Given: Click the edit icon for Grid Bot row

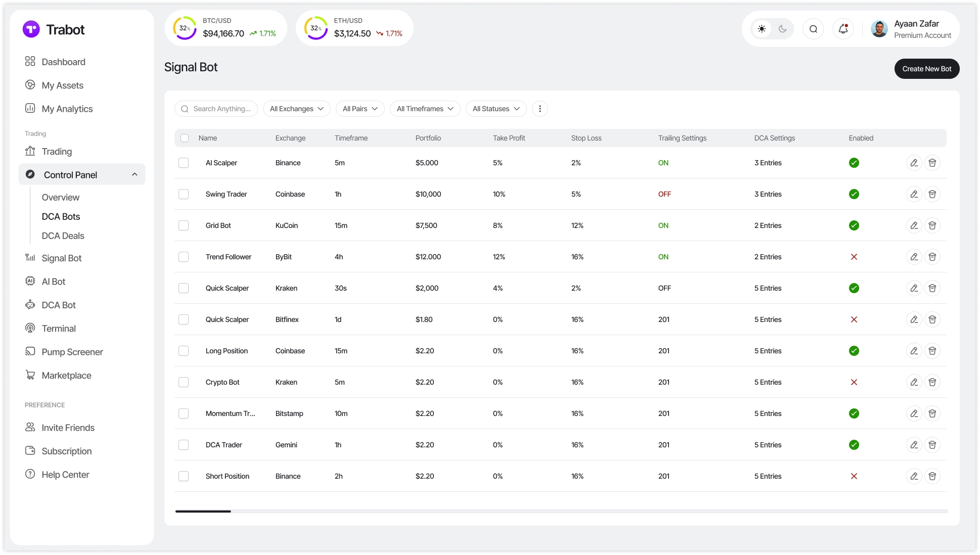Looking at the screenshot, I should tap(914, 225).
